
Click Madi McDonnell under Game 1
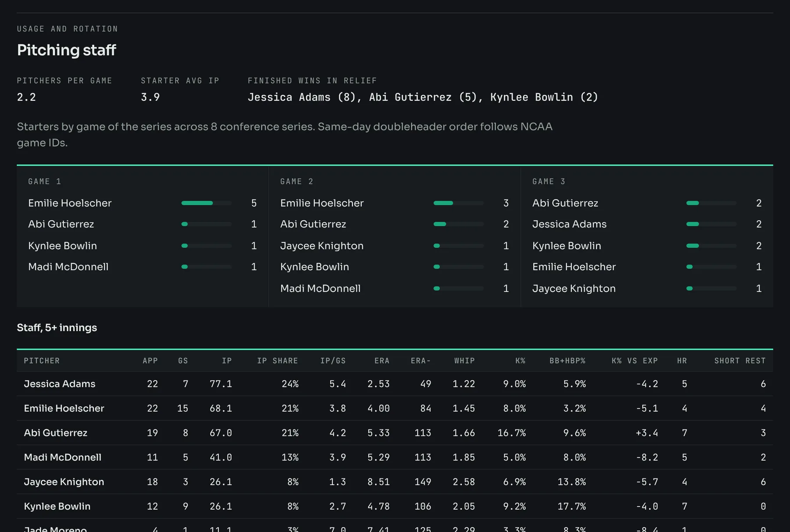click(68, 267)
